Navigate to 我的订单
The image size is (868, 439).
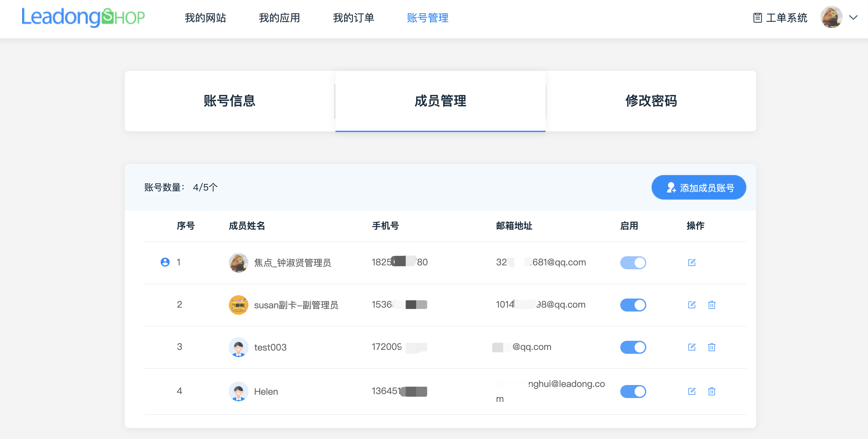(353, 18)
